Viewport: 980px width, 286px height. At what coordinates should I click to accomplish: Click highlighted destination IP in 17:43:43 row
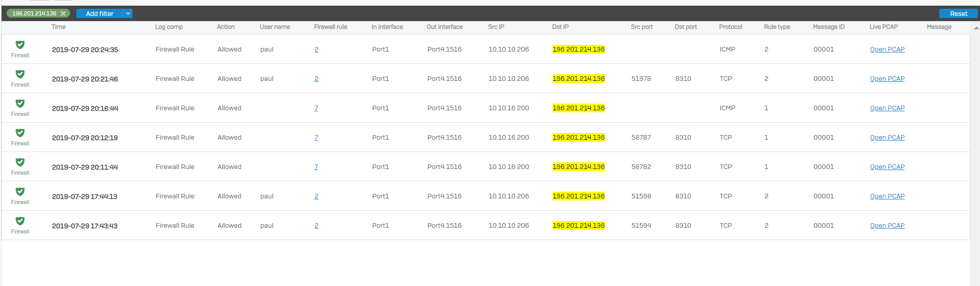[x=578, y=226]
